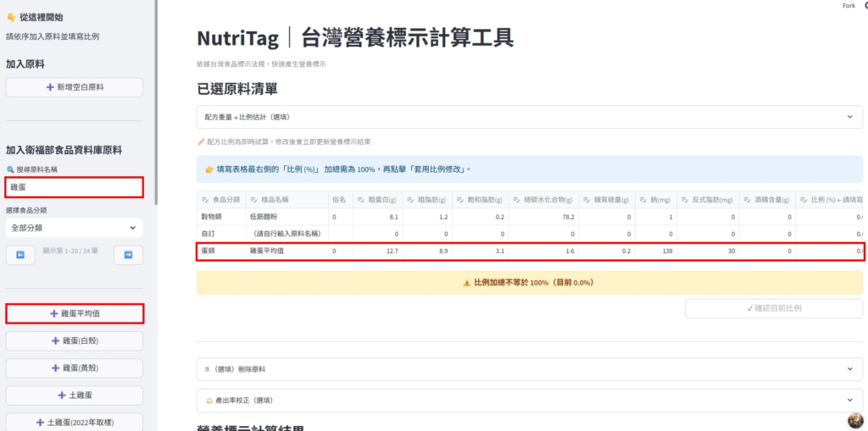
Task: Click the 粗脂肪(g) column header
Action: tap(427, 200)
